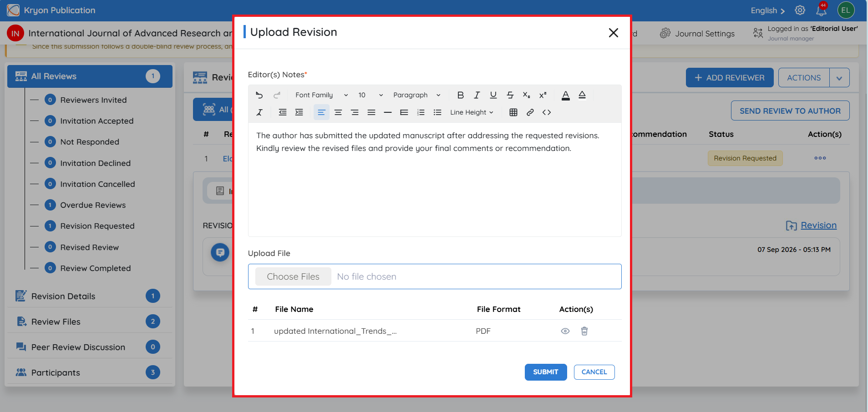
Task: Open the English language selector
Action: [x=768, y=10]
